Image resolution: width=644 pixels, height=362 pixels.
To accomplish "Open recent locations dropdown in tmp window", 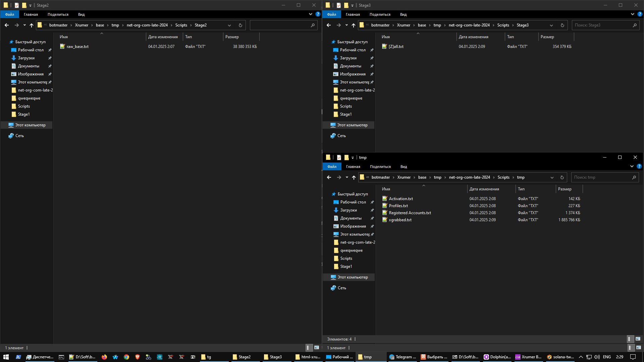I will (347, 177).
